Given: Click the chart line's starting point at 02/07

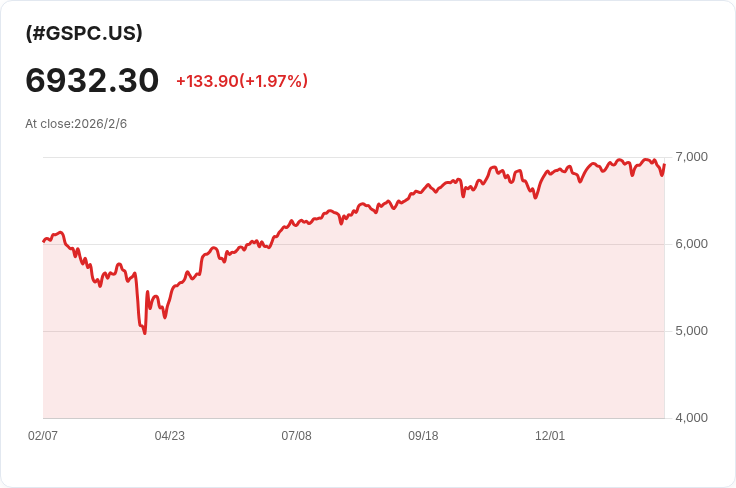Looking at the screenshot, I should 44,242.
